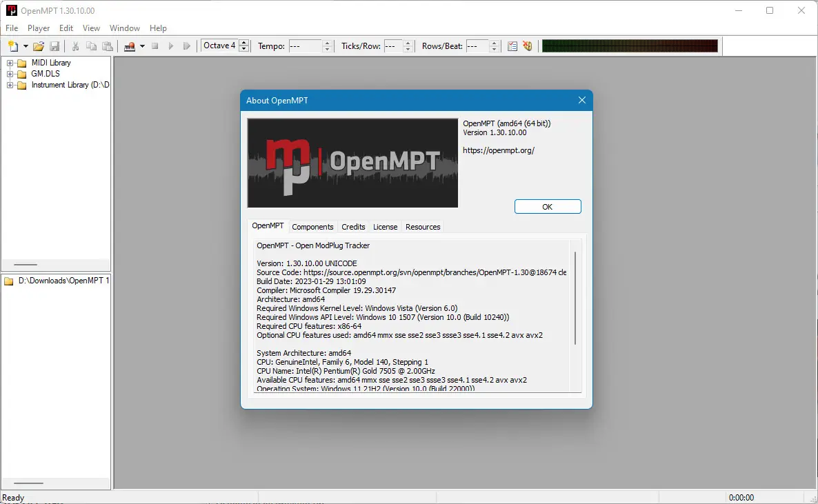Open the Help menu
Viewport: 818px width, 504px height.
click(x=158, y=28)
